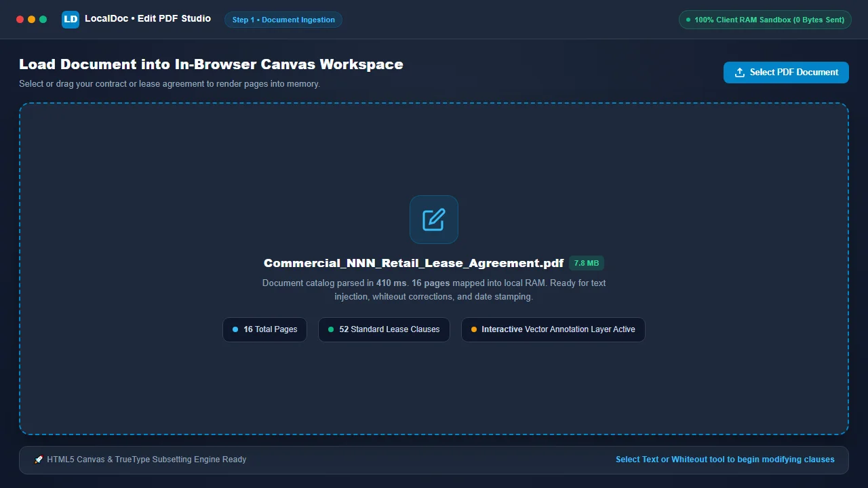Screen dimensions: 868x488
Task: Click the Select PDF Document button
Action: (x=786, y=73)
